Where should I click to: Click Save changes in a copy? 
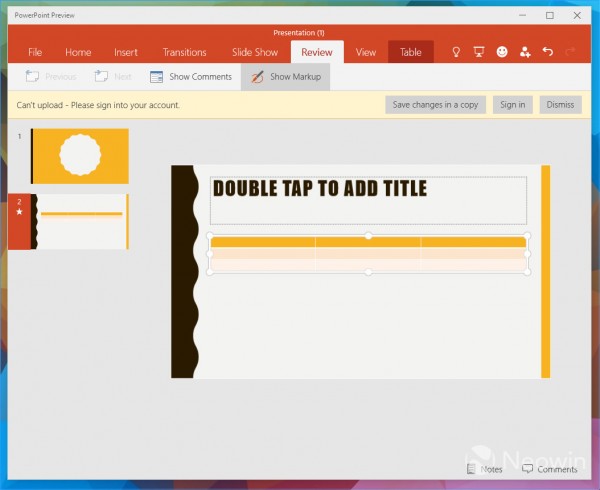point(435,104)
